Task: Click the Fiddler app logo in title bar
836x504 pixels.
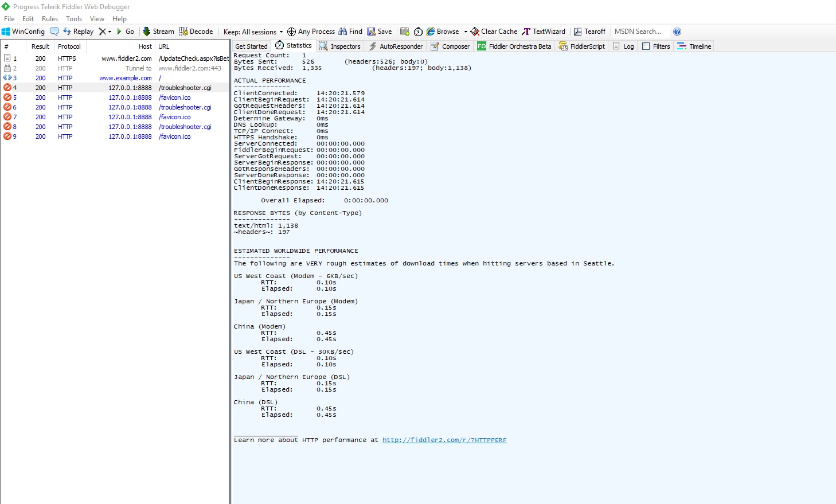Action: click(x=6, y=6)
